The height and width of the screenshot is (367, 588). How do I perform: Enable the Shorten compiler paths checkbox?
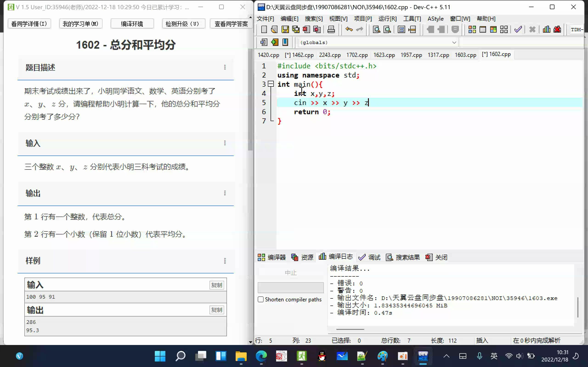[261, 299]
